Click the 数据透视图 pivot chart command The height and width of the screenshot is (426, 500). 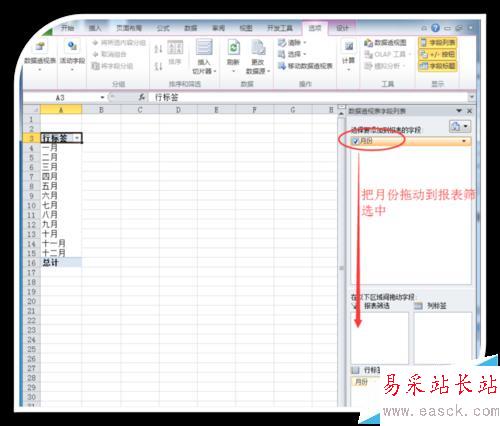click(385, 43)
